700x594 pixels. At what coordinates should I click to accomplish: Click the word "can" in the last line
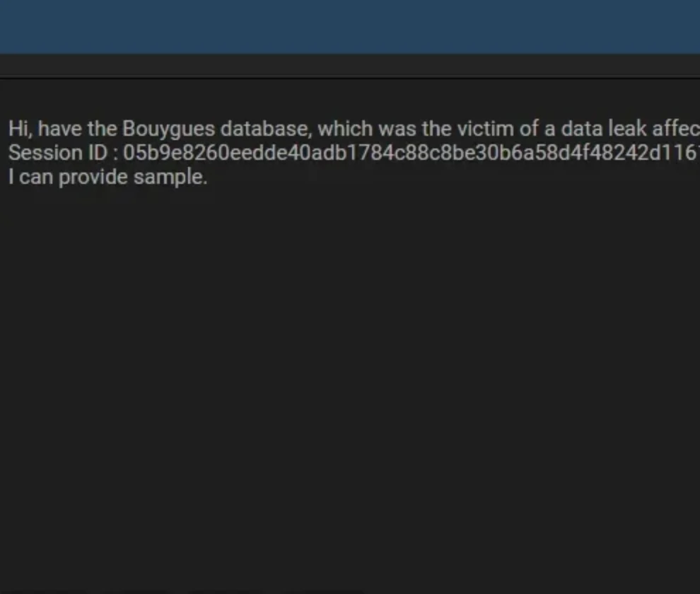point(36,178)
